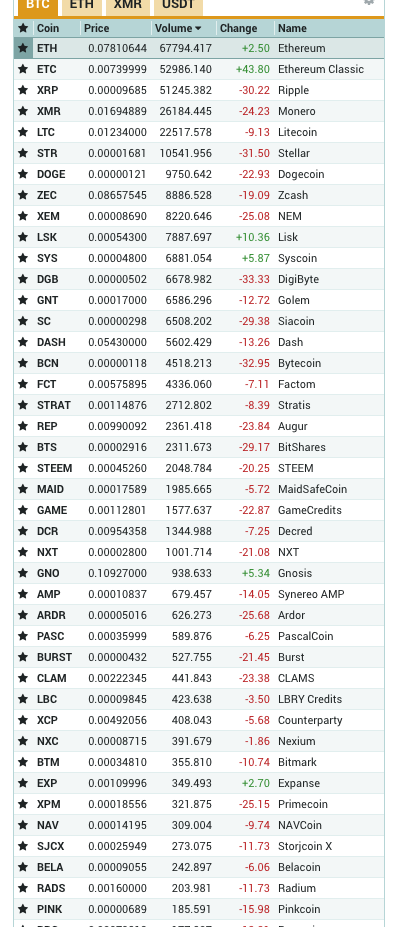Click the star beside XEM

click(x=23, y=216)
